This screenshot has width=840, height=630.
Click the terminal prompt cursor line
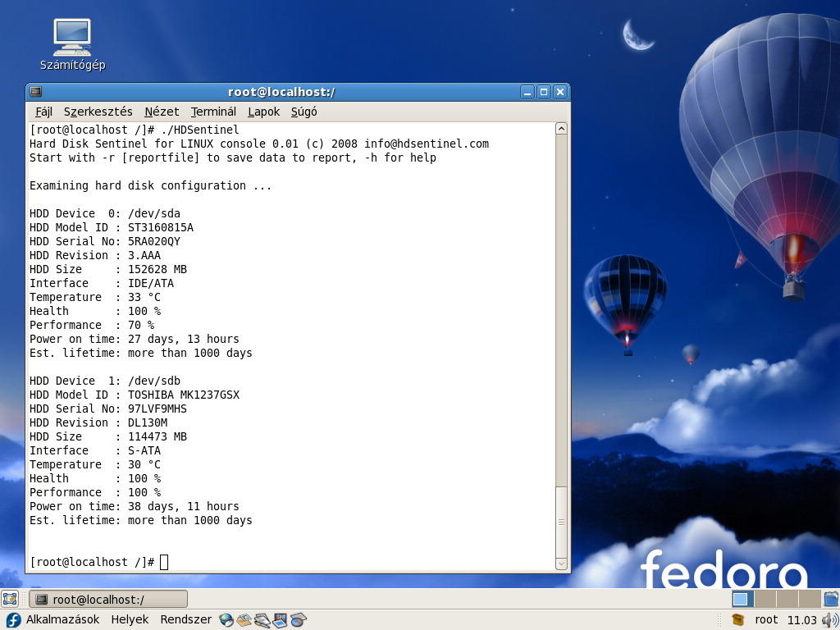coord(99,562)
